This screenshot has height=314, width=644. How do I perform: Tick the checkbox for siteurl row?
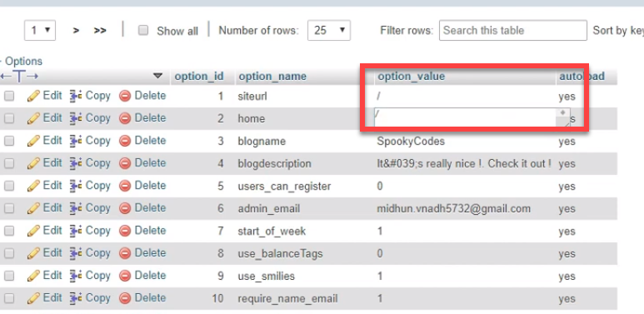tap(9, 96)
